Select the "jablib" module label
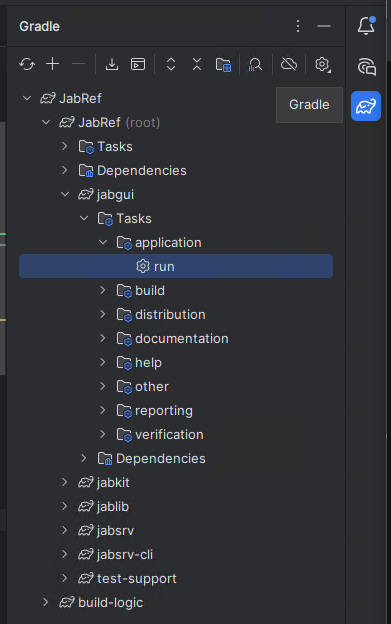 [113, 506]
